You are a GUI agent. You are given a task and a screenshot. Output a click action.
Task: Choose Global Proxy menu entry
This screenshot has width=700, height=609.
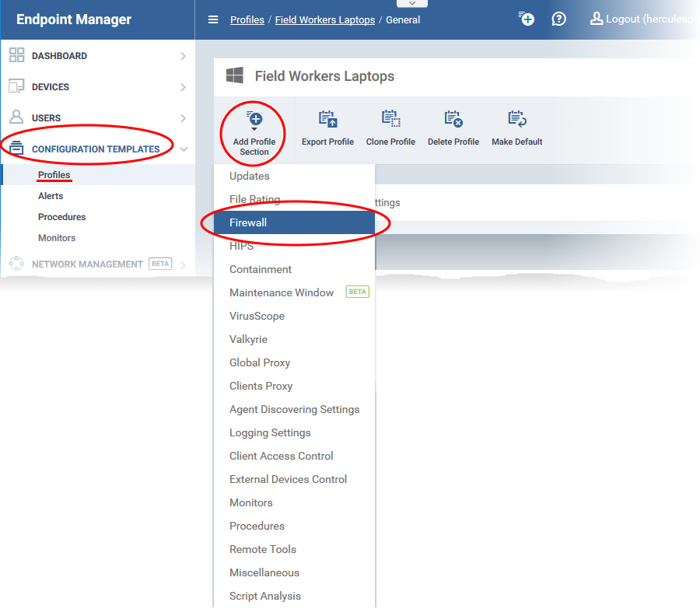294,362
